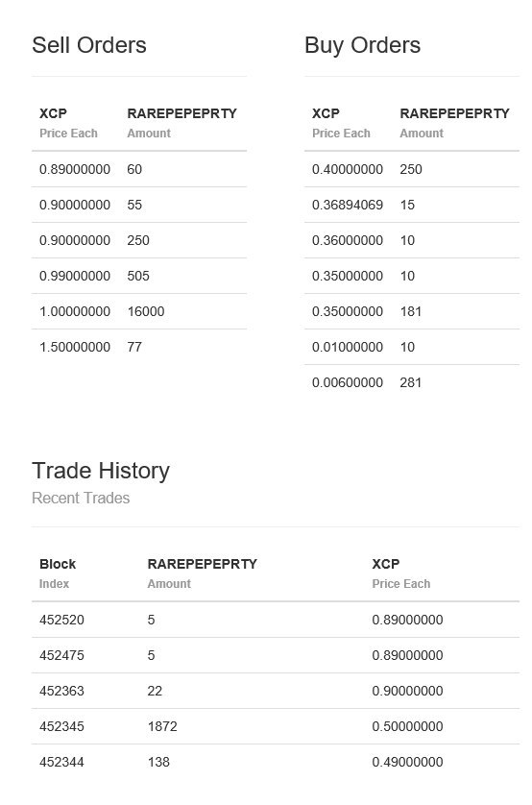The width and height of the screenshot is (532, 805).
Task: Select trade with amount 1872
Action: click(x=276, y=726)
